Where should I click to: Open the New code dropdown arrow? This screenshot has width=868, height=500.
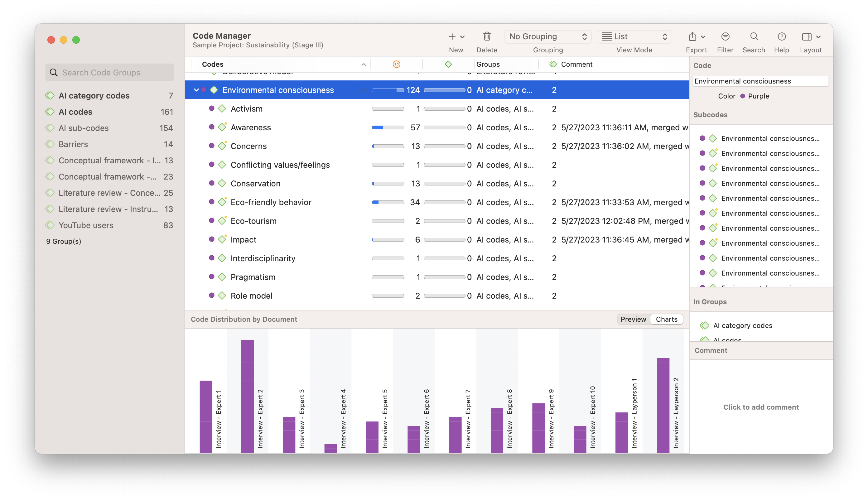click(x=462, y=37)
